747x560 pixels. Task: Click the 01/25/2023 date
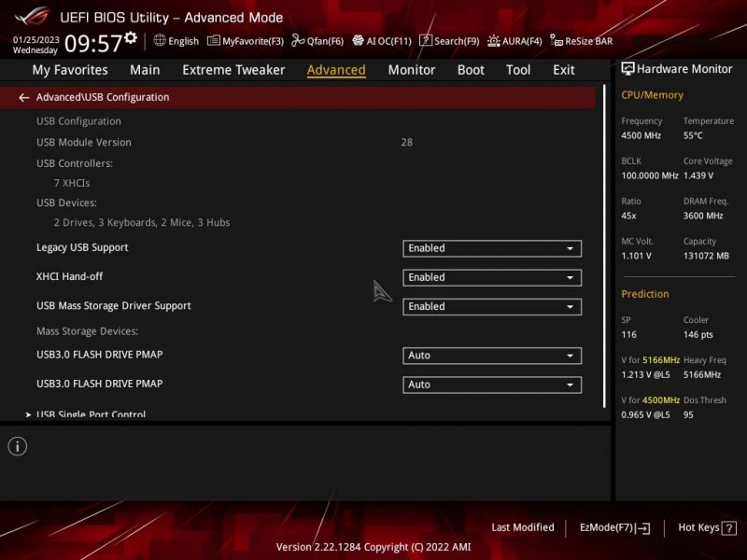click(x=36, y=39)
